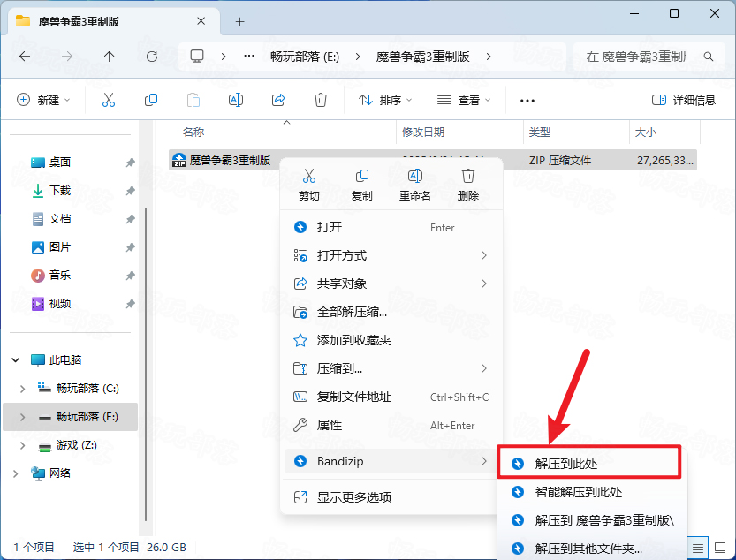Unpin 桌面 from quick access
Viewport: 736px width, 560px height.
(x=130, y=163)
